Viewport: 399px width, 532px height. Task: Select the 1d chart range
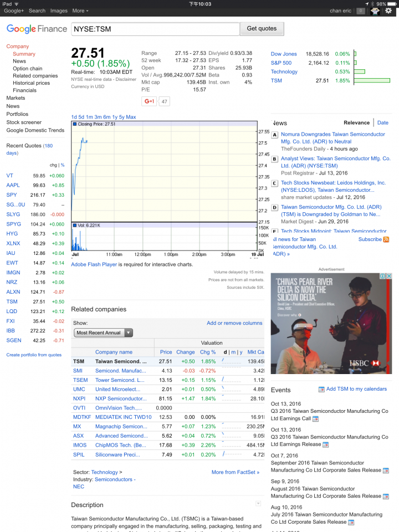[x=74, y=117]
